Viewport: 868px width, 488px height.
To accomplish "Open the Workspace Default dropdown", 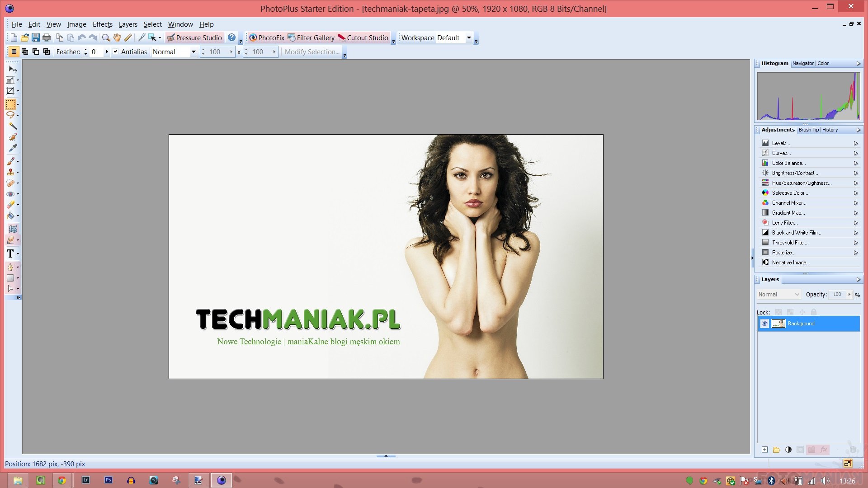I will (469, 38).
